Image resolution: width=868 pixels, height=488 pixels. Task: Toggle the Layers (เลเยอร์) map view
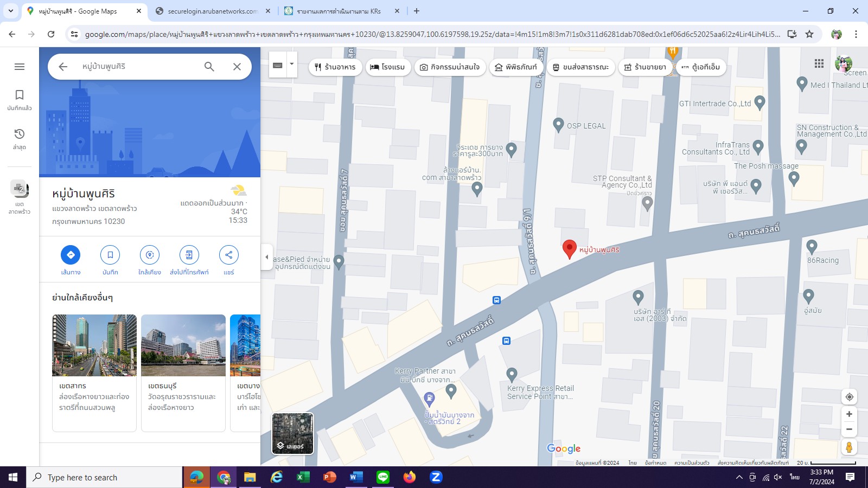[292, 433]
